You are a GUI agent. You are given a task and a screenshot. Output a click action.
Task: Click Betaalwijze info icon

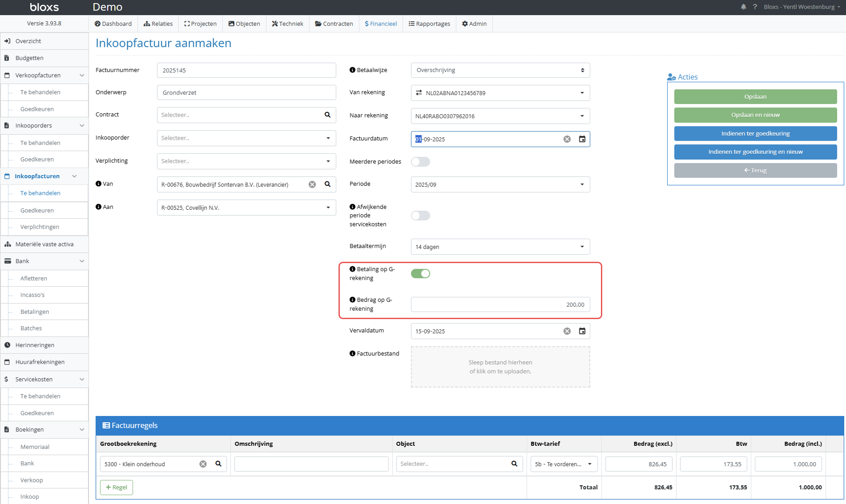coord(352,70)
